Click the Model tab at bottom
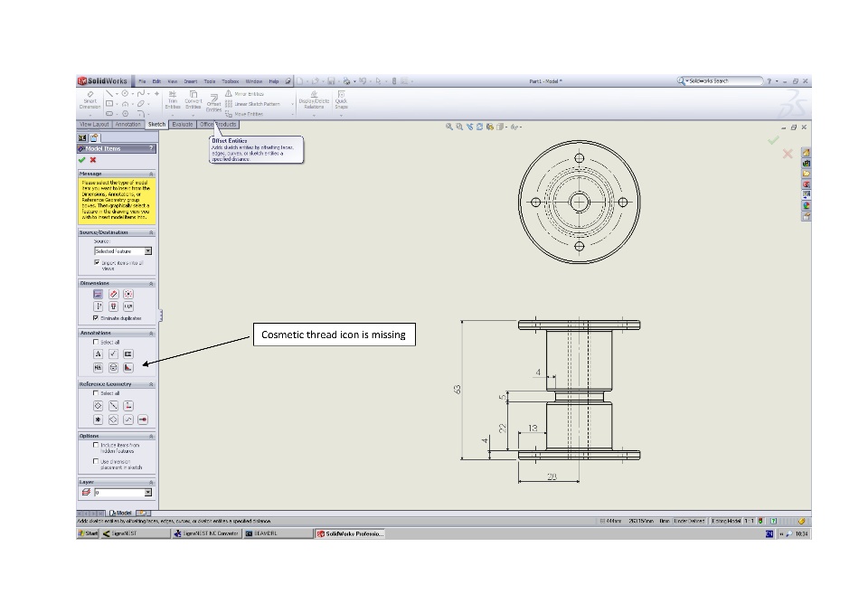 point(120,514)
